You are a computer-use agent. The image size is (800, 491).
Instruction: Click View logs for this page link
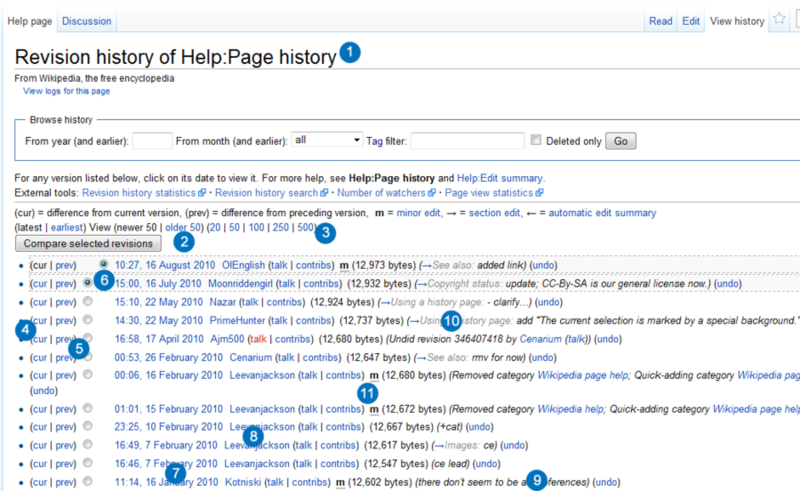[66, 91]
